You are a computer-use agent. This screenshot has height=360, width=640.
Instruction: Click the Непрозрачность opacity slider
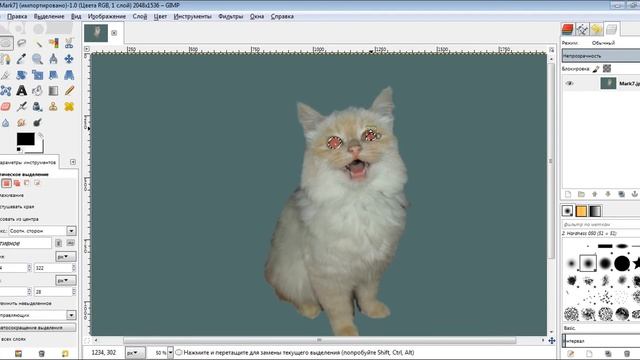601,56
